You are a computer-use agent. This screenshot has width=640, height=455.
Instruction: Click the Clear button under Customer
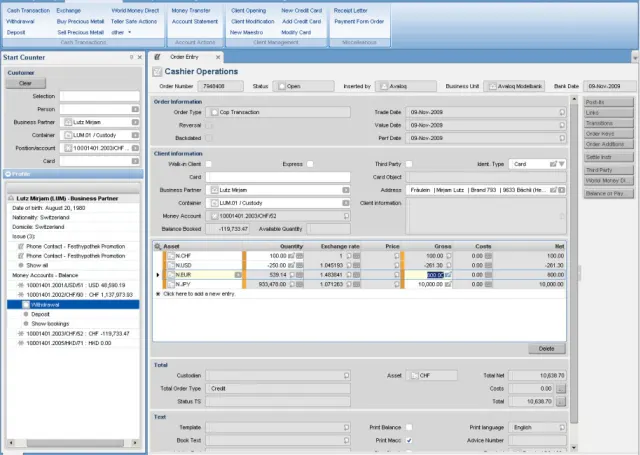click(26, 83)
